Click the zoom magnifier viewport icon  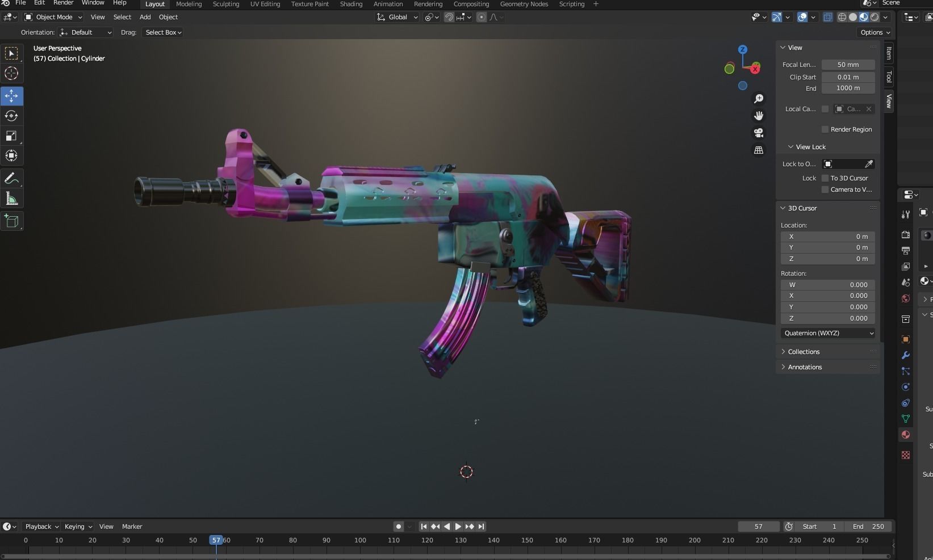pos(759,99)
